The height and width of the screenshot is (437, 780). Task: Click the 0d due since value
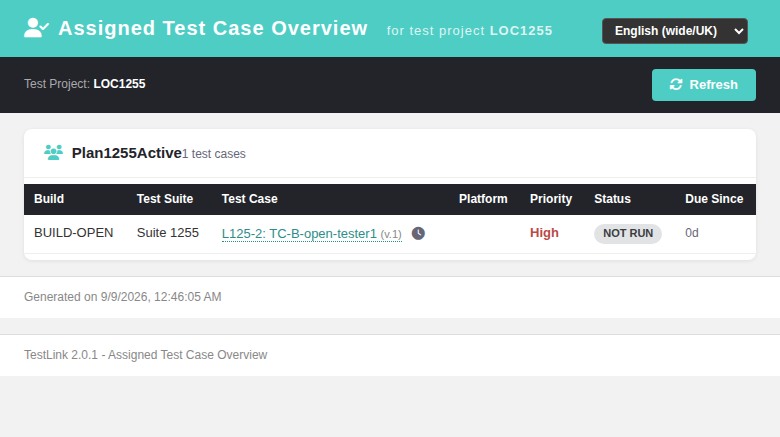[x=691, y=233]
